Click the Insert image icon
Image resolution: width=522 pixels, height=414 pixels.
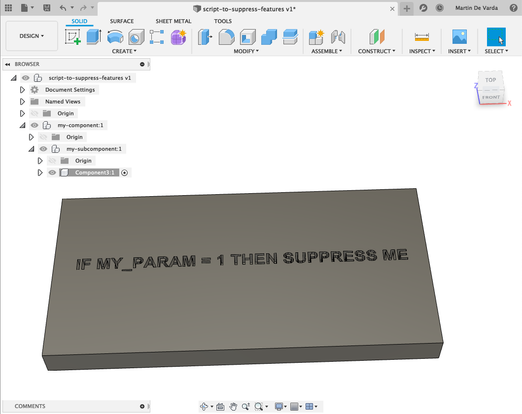click(x=459, y=37)
